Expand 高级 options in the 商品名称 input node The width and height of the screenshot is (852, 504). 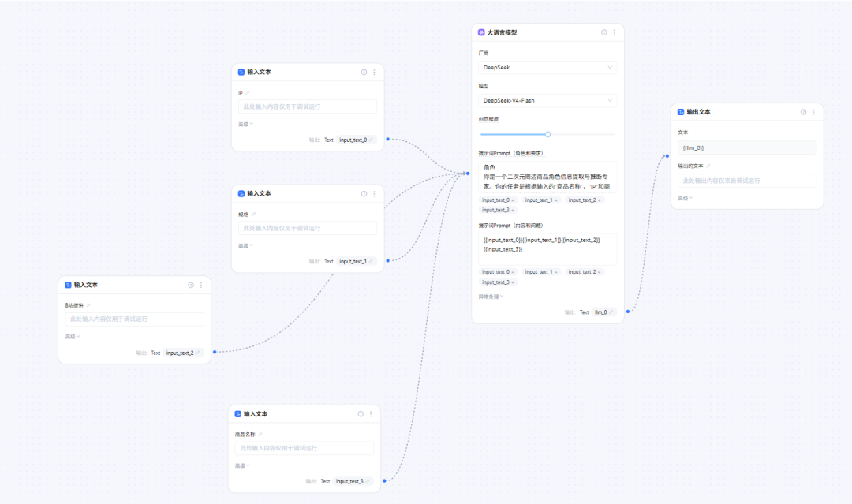(x=242, y=465)
